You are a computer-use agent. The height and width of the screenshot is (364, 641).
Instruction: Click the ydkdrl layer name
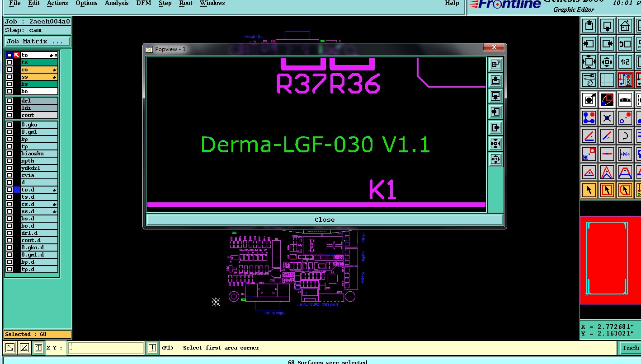pos(39,168)
